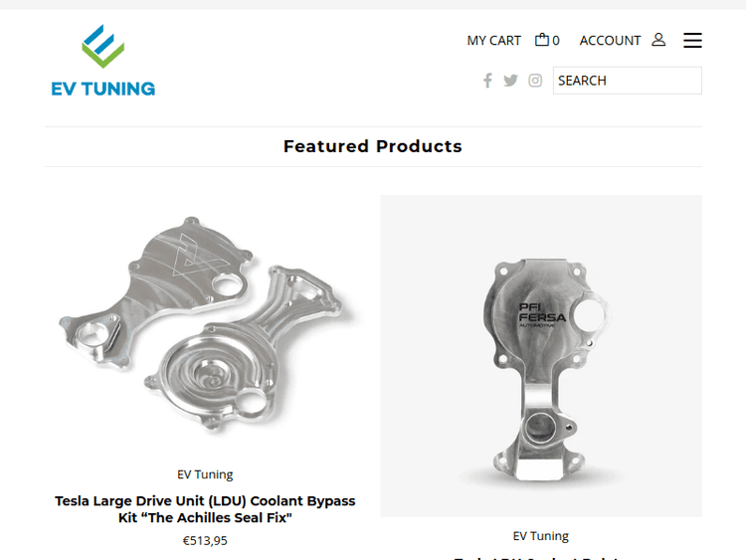
Task: Click the account user silhouette icon
Action: tap(658, 40)
